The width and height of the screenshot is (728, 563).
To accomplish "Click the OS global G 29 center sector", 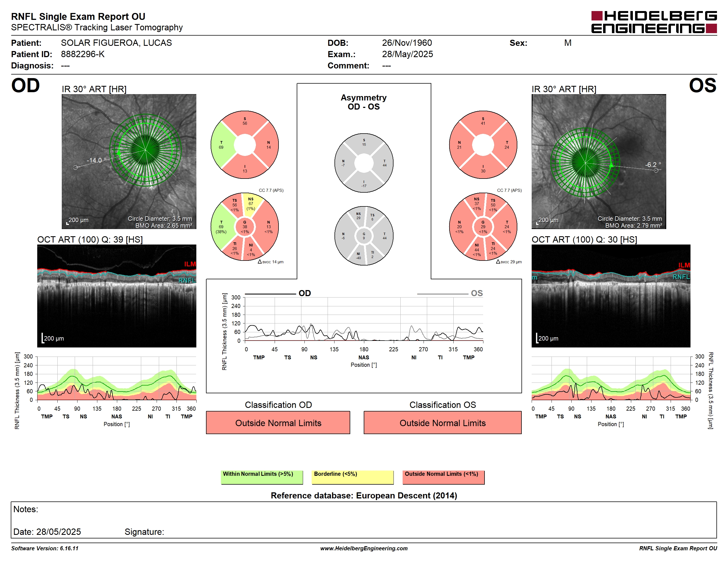I will [x=483, y=227].
